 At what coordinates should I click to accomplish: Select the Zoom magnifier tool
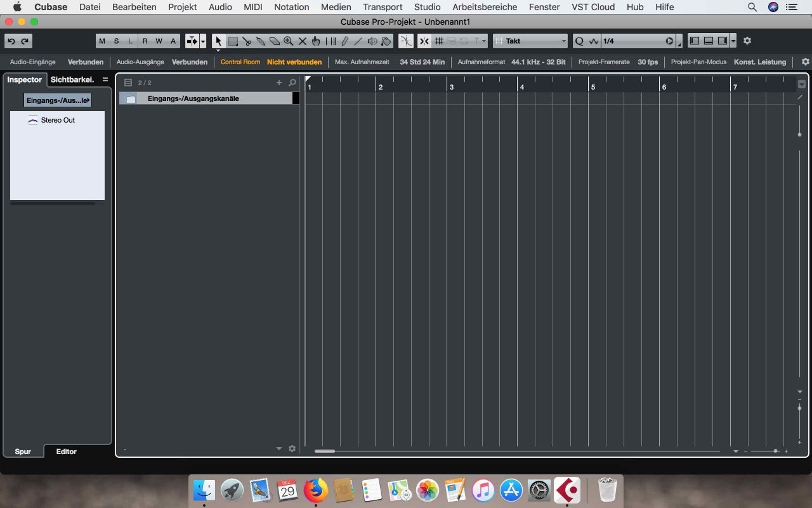288,41
